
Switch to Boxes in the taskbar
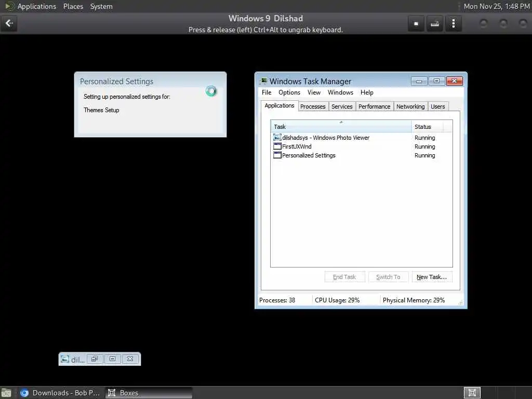click(149, 393)
